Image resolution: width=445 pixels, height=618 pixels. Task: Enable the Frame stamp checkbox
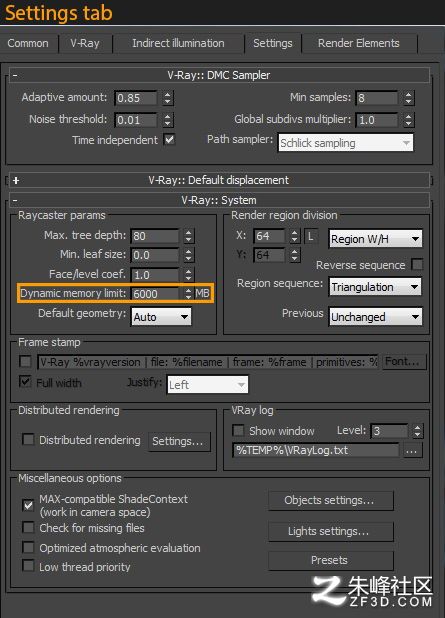click(x=26, y=361)
